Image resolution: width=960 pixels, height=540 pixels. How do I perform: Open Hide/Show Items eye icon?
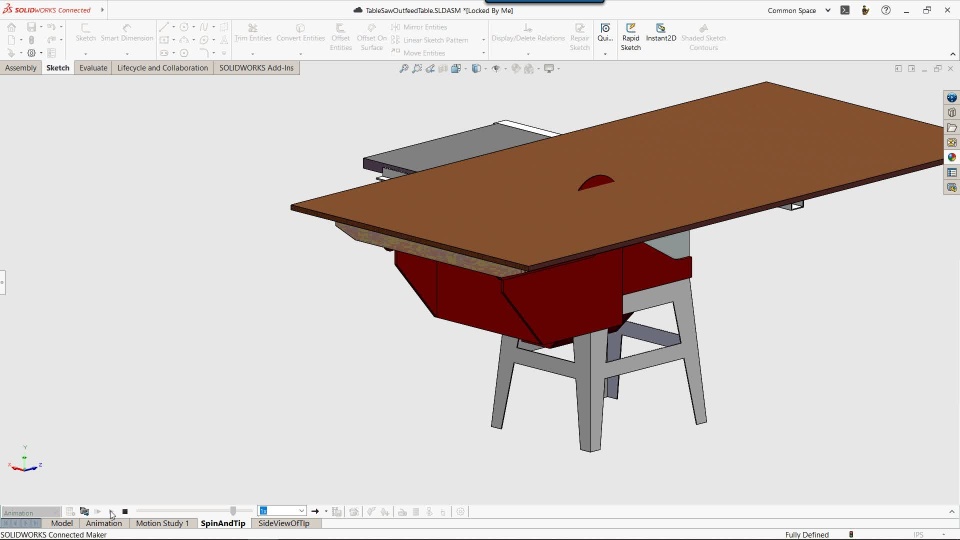click(x=496, y=69)
